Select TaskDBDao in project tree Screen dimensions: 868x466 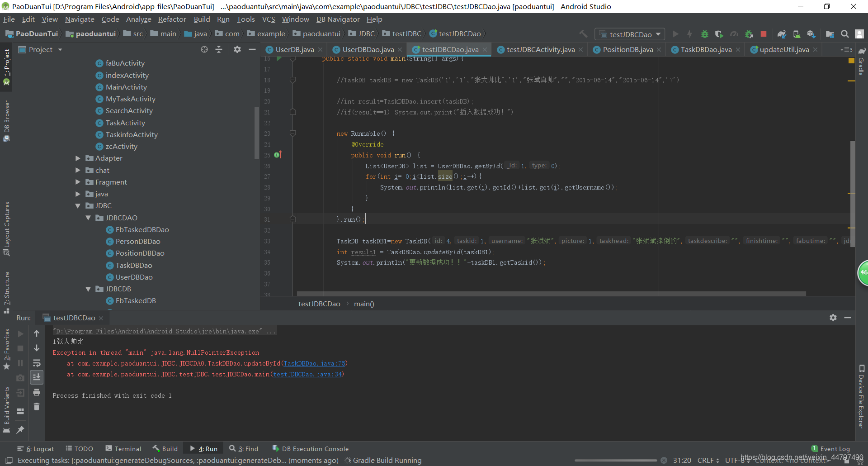point(133,265)
